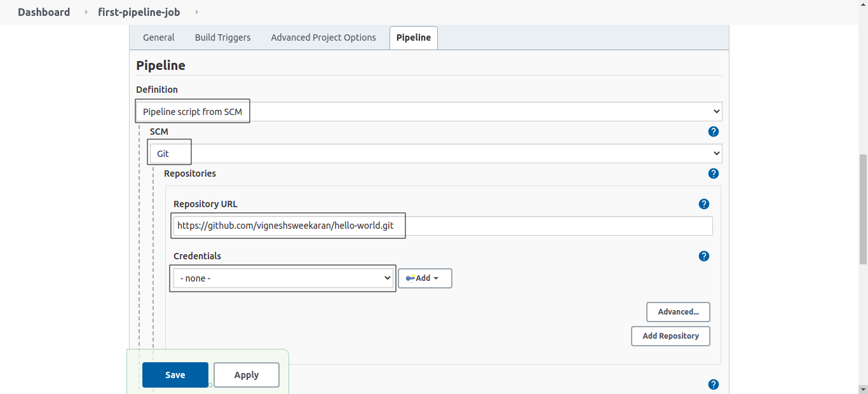The width and height of the screenshot is (868, 394).
Task: Switch to the Advanced Project Options tab
Action: 323,37
